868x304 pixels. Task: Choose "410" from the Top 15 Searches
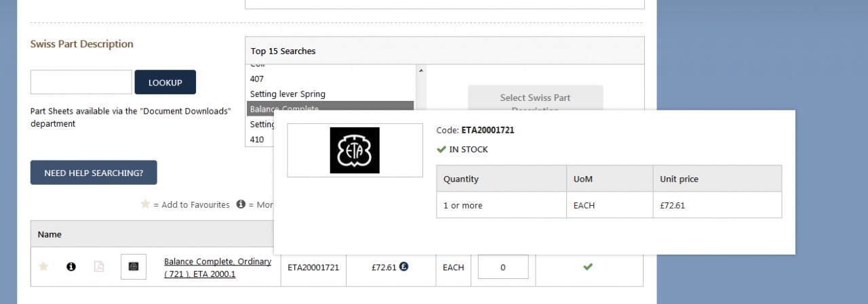pyautogui.click(x=257, y=139)
